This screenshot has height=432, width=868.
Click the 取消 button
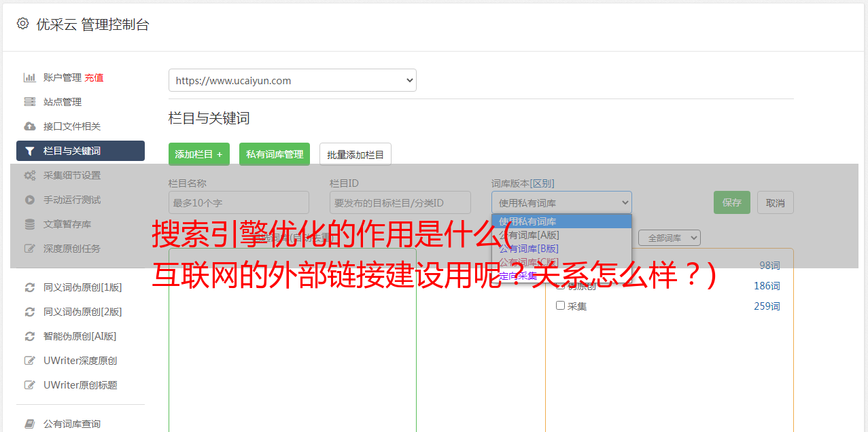point(776,202)
